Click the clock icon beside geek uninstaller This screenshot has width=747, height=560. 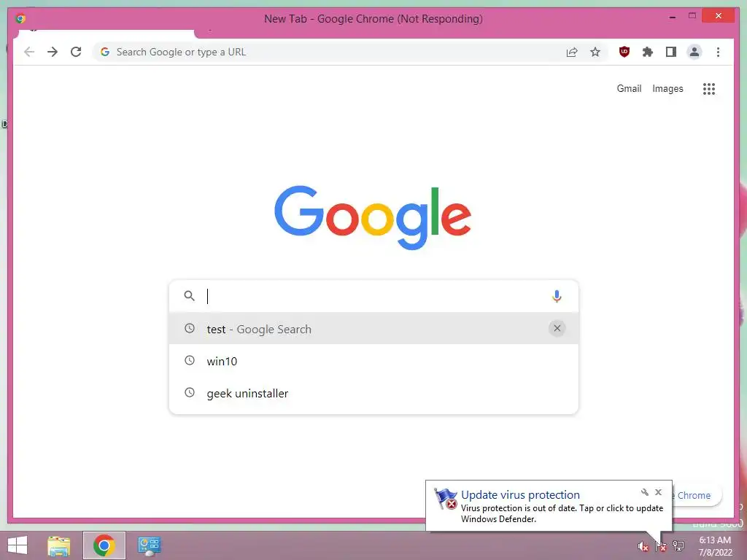click(190, 392)
